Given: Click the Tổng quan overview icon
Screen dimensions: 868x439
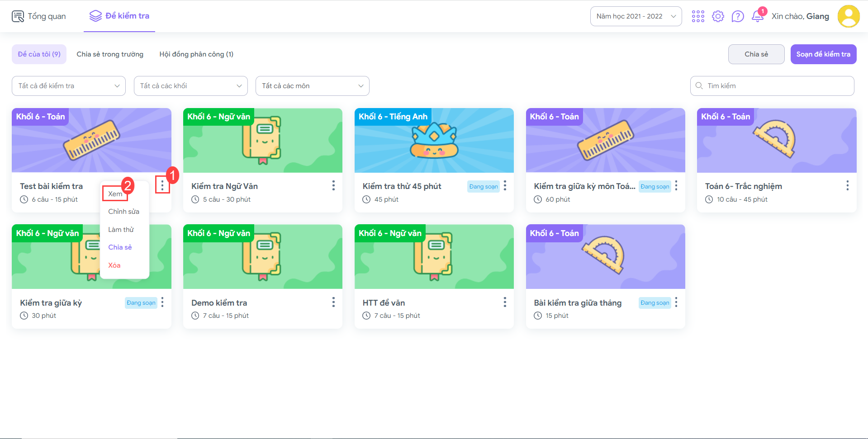Looking at the screenshot, I should point(18,16).
